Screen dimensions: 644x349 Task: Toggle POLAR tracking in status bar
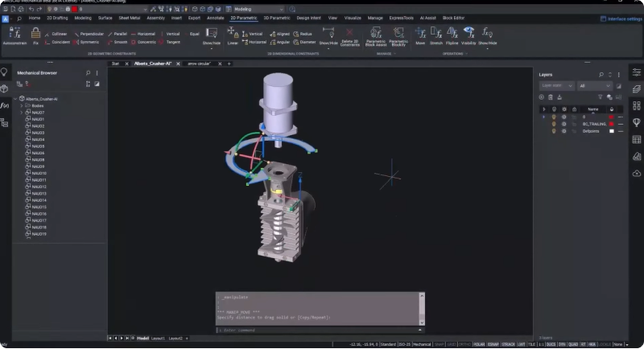click(479, 344)
